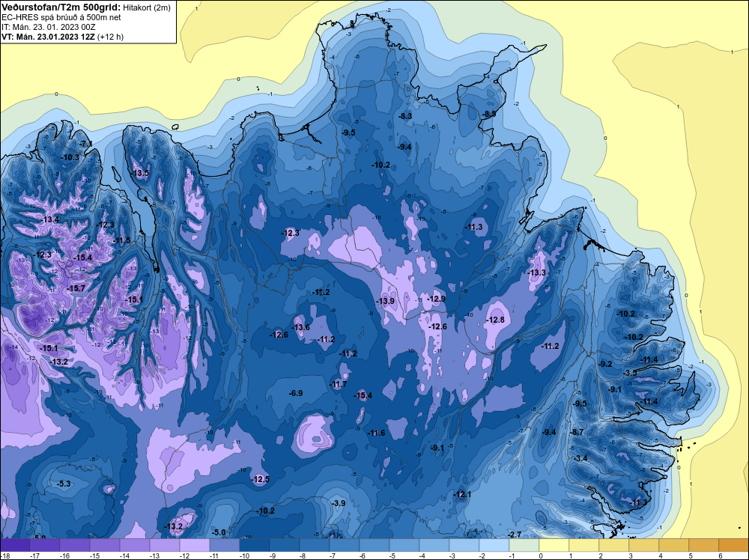Screen dimensions: 749x560
Task: Click the "Hitakort (2m)" header label
Action: point(147,7)
